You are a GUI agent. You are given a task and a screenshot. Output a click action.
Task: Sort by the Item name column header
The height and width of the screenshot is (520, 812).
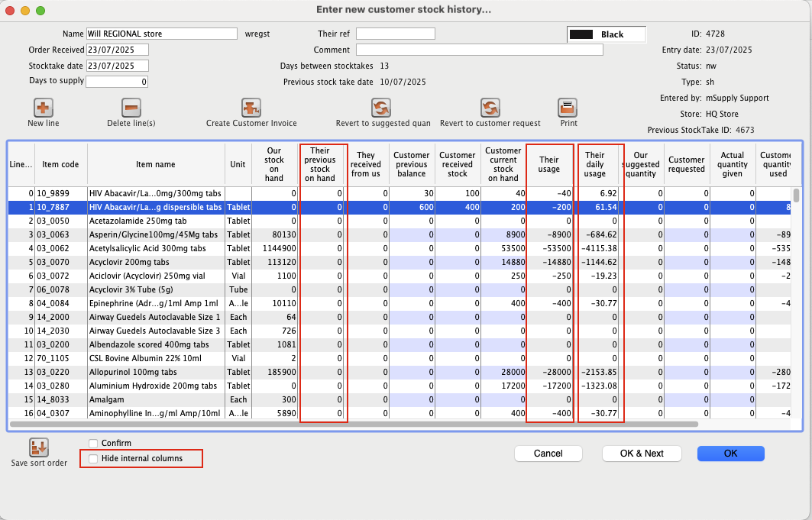(156, 164)
